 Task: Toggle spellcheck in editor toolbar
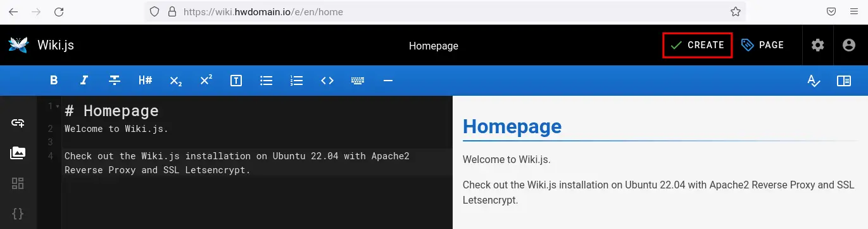point(814,81)
